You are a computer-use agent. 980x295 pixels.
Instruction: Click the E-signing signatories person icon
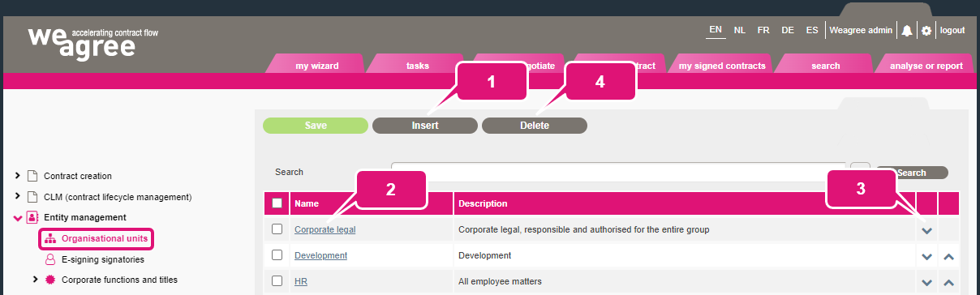[50, 259]
